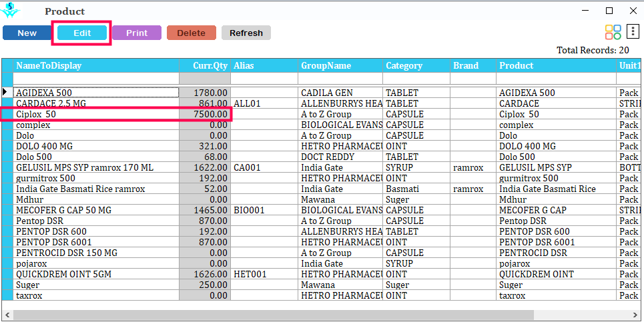Screen dimensions: 644x326
Task: Click the ALL01 alias cell
Action: 264,103
